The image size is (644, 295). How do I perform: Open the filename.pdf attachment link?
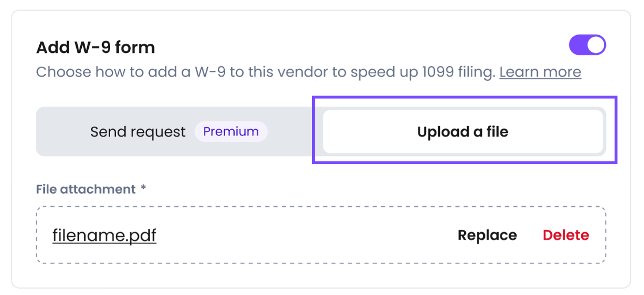[104, 235]
